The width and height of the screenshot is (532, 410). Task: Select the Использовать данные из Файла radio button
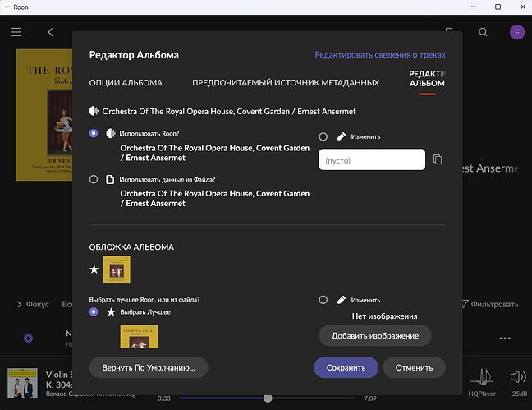94,179
